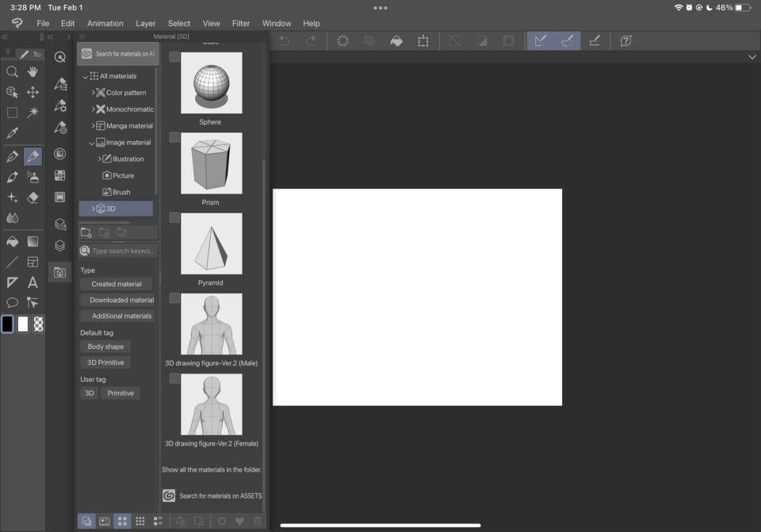Image resolution: width=761 pixels, height=532 pixels.
Task: Select the Auto select magic wand tool
Action: click(x=33, y=113)
